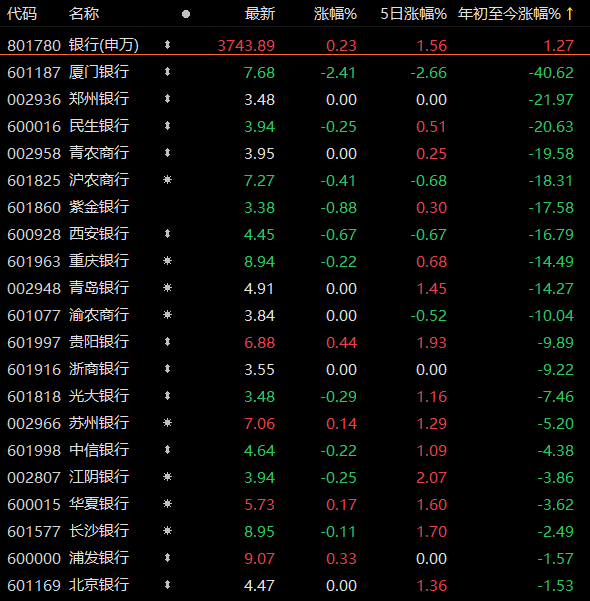
Task: Open stock 紫金银行
Action: [x=99, y=207]
